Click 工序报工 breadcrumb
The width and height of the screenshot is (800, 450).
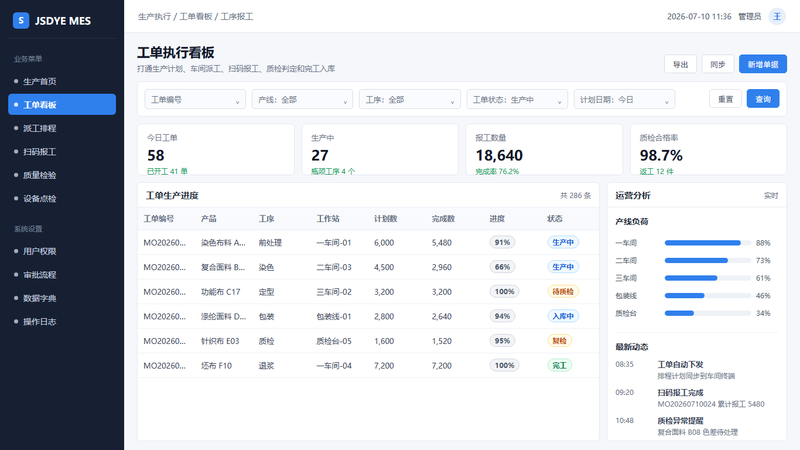pos(237,16)
